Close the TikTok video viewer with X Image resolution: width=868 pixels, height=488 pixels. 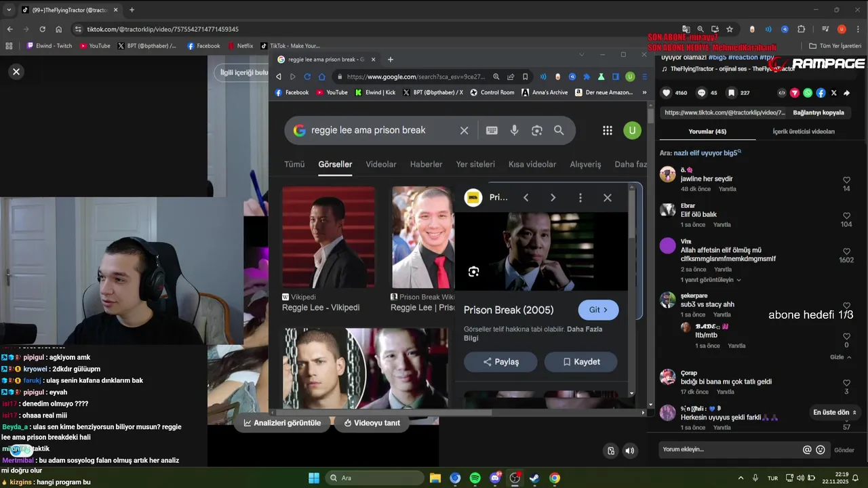pyautogui.click(x=16, y=71)
